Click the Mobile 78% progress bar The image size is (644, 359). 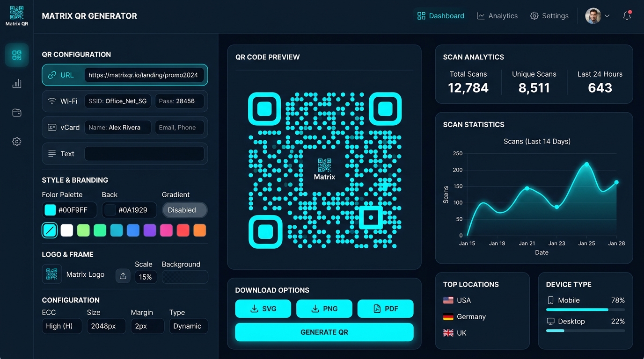tap(585, 309)
